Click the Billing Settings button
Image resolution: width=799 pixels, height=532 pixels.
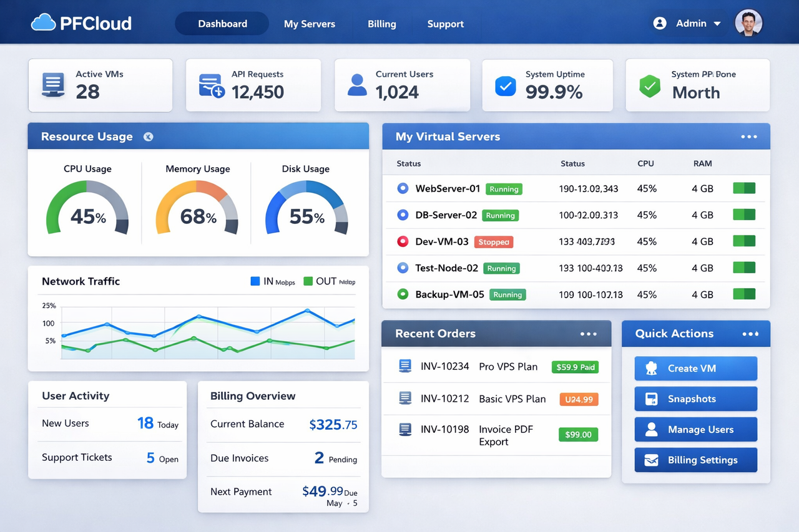695,460
